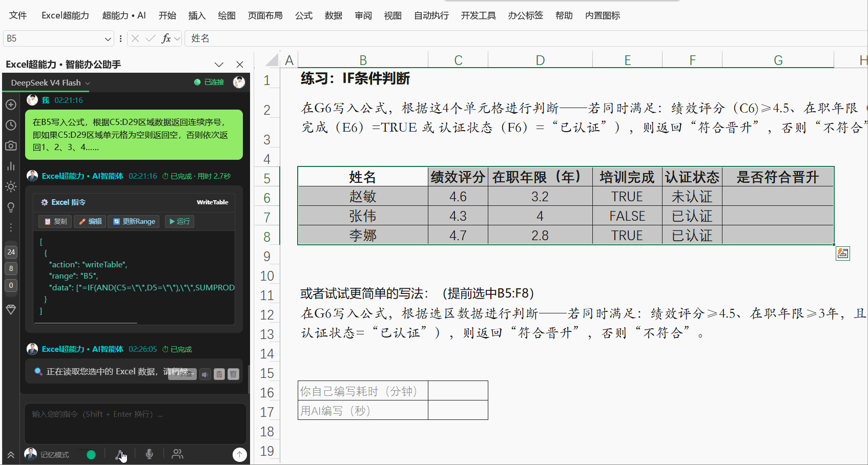This screenshot has width=868, height=465.
Task: Click the formula bar vertical dots handle
Action: [x=120, y=38]
